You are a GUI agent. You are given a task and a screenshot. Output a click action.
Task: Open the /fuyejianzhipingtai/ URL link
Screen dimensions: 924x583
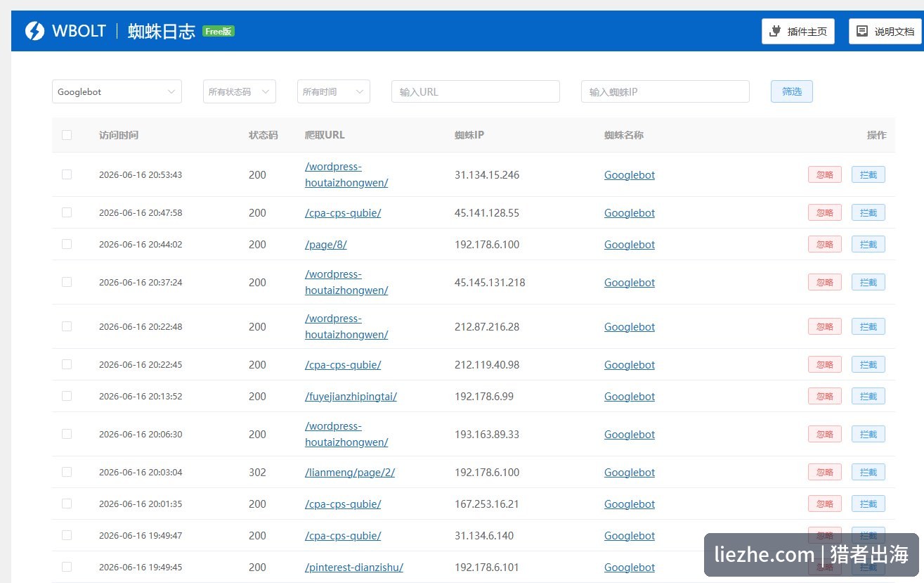351,396
